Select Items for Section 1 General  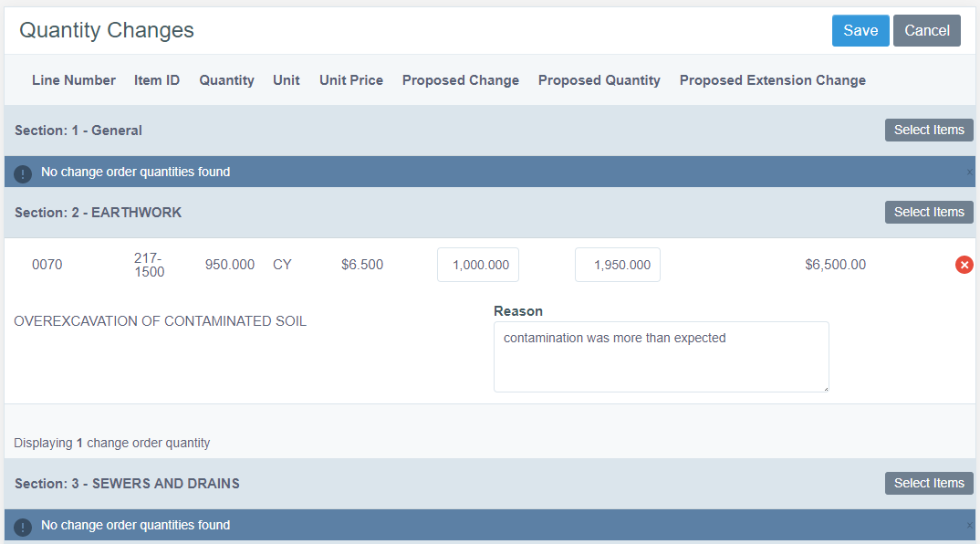[x=928, y=130]
